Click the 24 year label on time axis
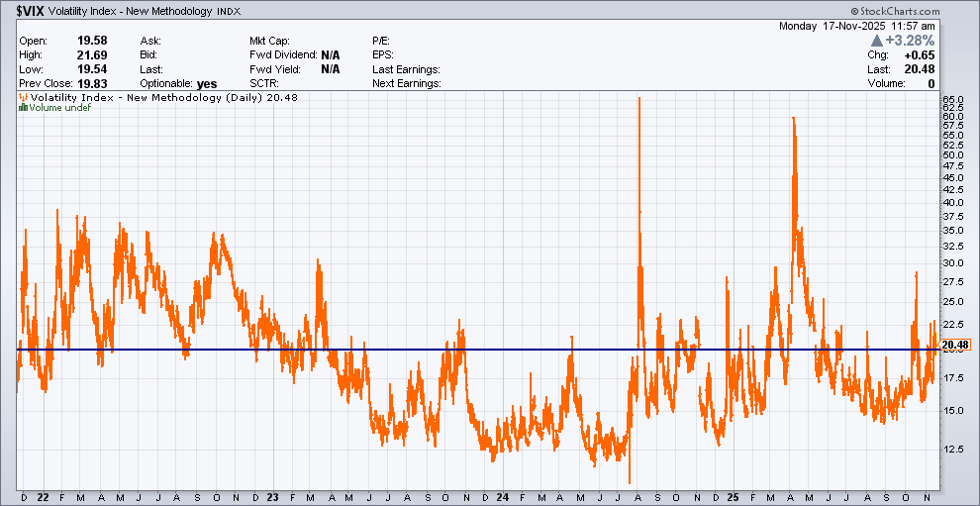The width and height of the screenshot is (980, 506). [503, 497]
